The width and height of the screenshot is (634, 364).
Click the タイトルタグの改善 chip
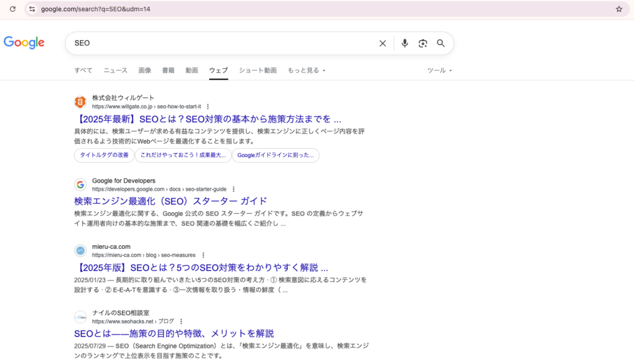(104, 155)
